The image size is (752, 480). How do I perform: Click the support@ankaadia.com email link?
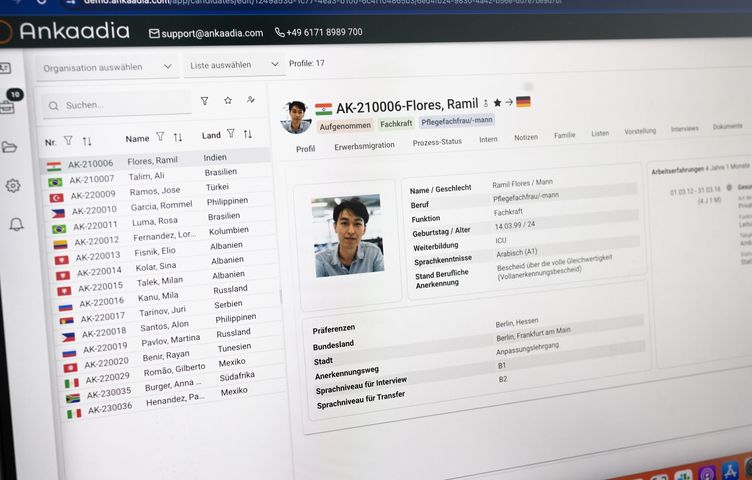coord(205,33)
